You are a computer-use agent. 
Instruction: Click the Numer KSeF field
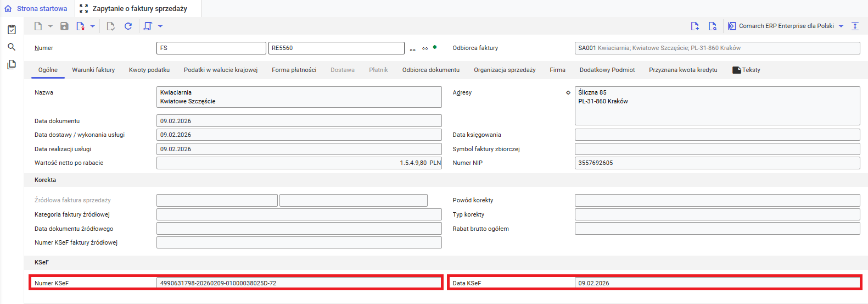(299, 283)
